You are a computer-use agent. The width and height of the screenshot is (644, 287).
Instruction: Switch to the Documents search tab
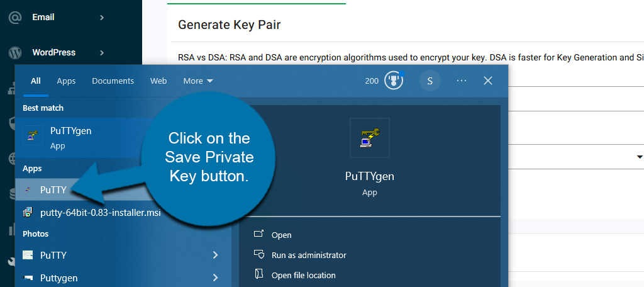pyautogui.click(x=113, y=81)
